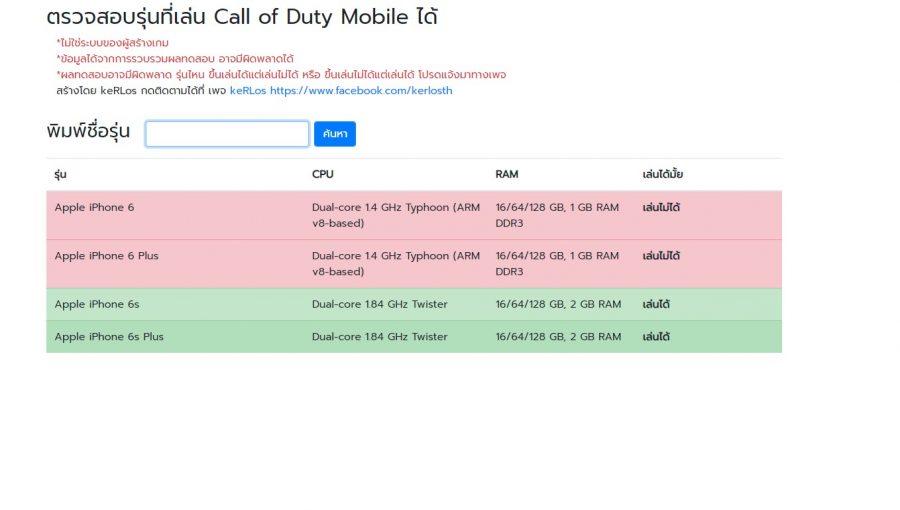Click the second red disclaimer note line
The width and height of the screenshot is (900, 510).
175,59
